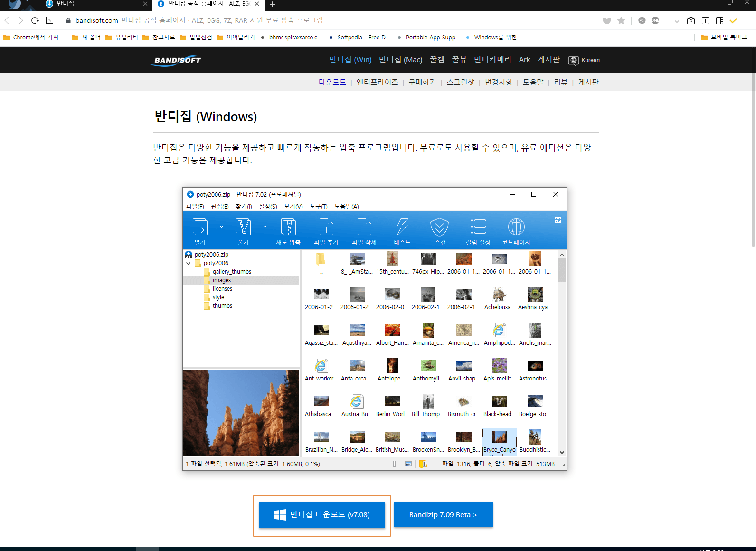
Task: Open the Korean language selector
Action: coord(584,60)
